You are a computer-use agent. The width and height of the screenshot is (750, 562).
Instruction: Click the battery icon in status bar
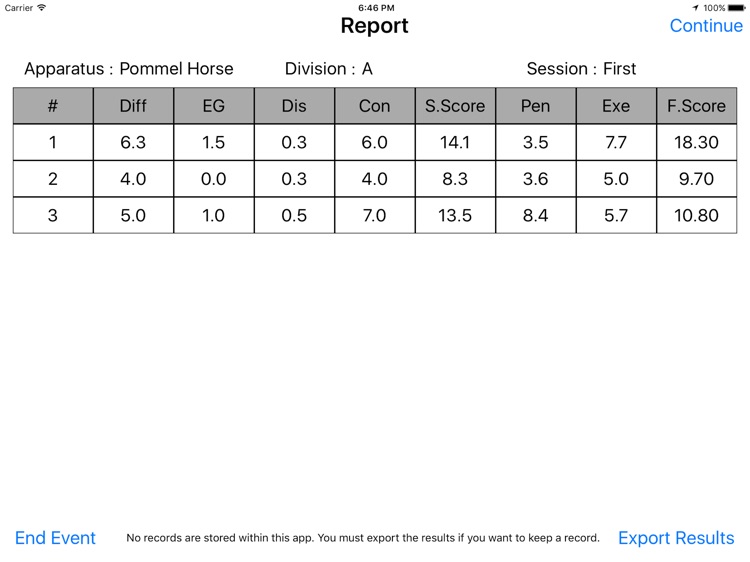point(736,8)
